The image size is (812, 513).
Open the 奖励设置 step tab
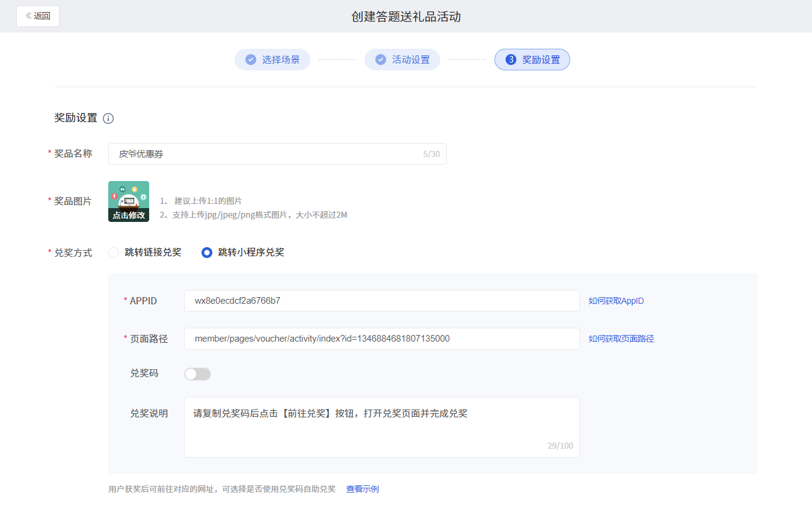coord(540,60)
